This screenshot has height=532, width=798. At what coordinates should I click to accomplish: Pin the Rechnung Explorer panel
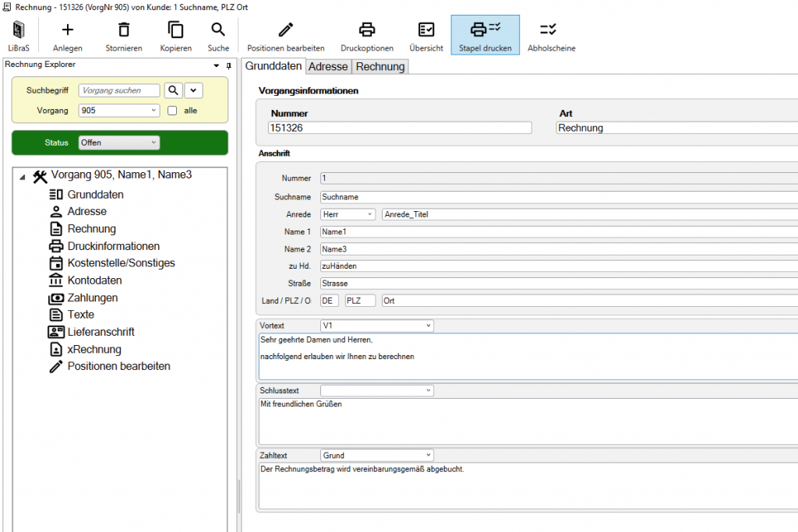tap(228, 66)
